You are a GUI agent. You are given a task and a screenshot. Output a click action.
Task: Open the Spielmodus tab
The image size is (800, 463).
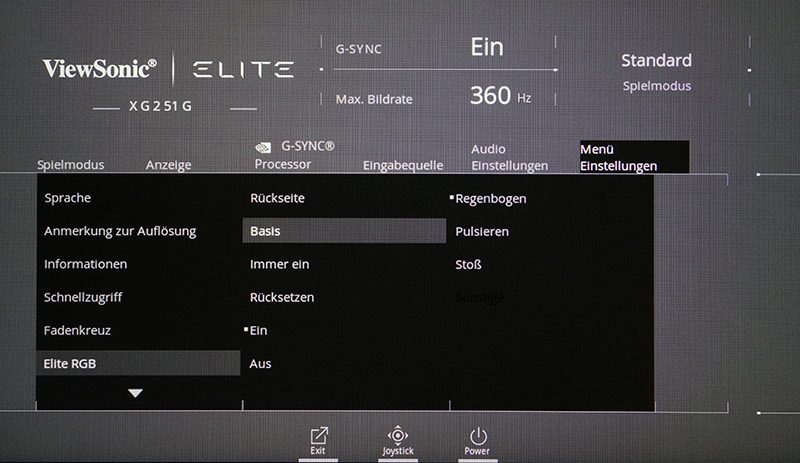coord(70,165)
